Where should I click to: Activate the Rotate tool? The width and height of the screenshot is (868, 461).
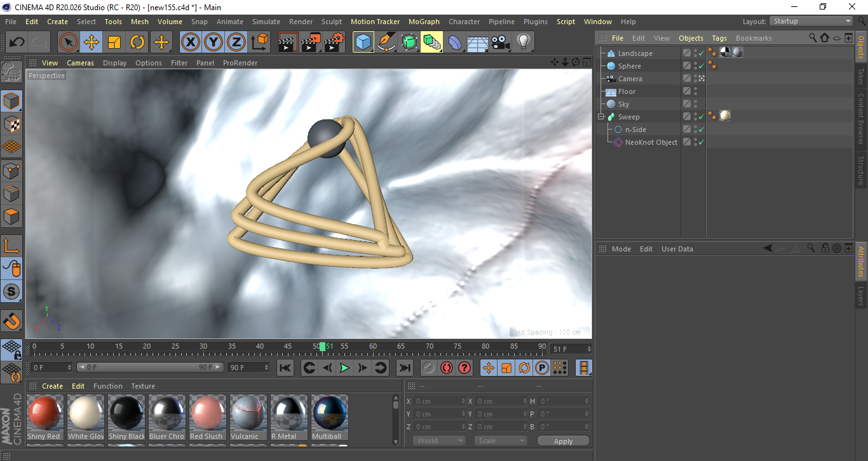[x=137, y=43]
